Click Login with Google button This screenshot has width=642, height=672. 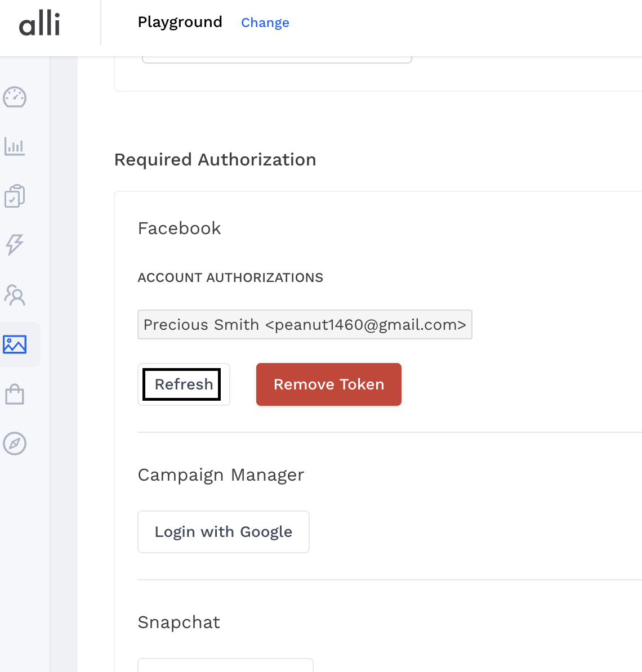tap(224, 532)
